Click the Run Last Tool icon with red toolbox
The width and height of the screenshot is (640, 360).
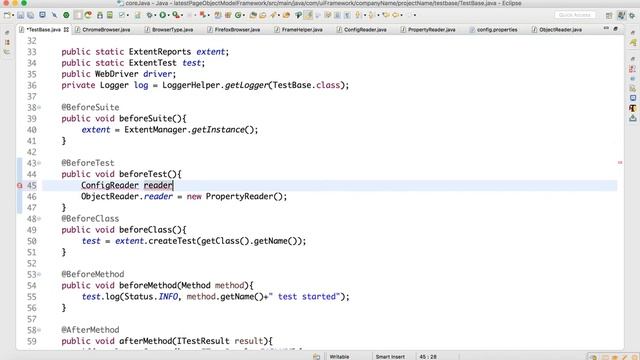point(176,15)
